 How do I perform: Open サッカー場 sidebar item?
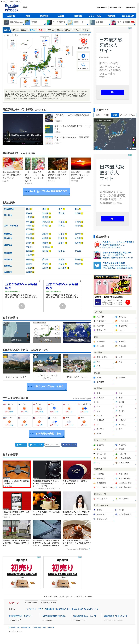101,454
